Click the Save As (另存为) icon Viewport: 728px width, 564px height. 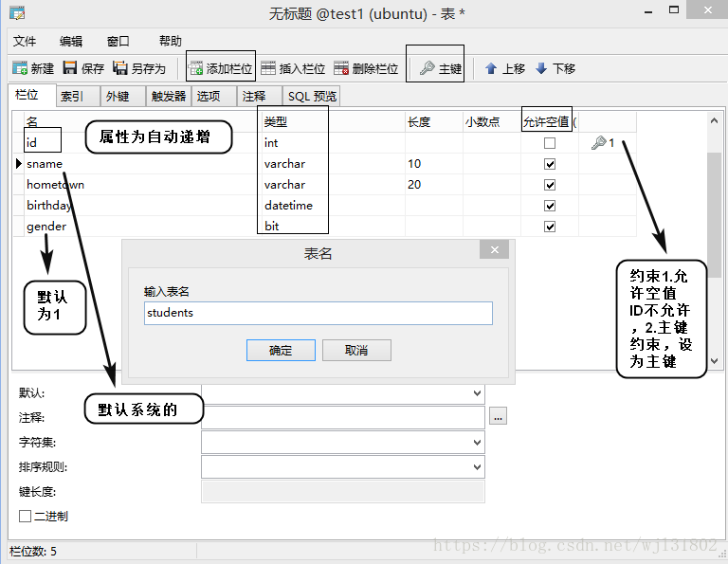119,68
